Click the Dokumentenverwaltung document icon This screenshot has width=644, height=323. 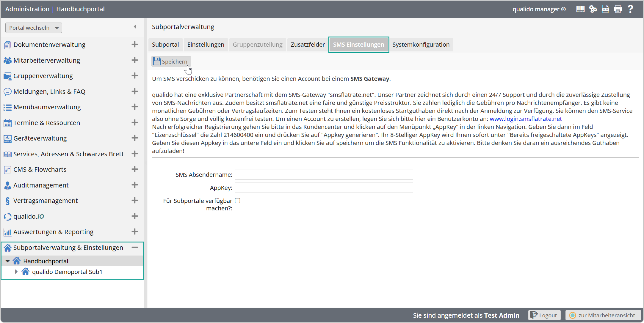pyautogui.click(x=7, y=45)
